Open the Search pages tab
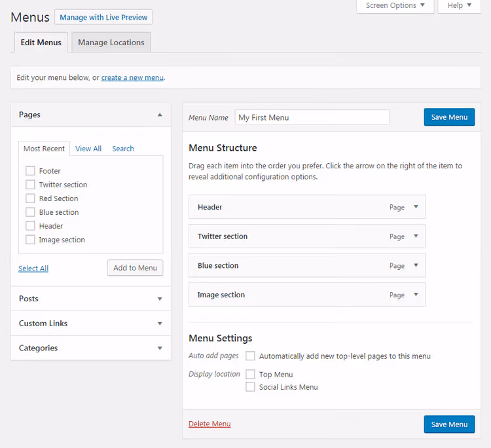Image resolution: width=491 pixels, height=448 pixels. pyautogui.click(x=123, y=149)
